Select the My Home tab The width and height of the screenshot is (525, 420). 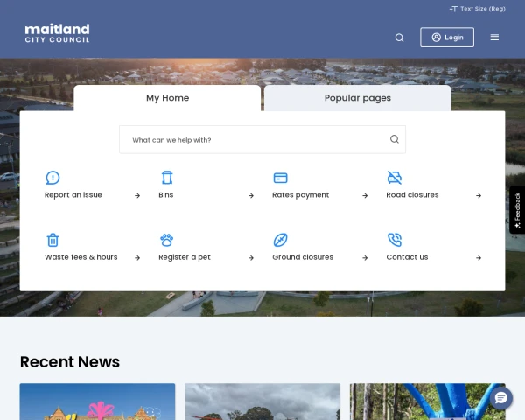pos(167,98)
